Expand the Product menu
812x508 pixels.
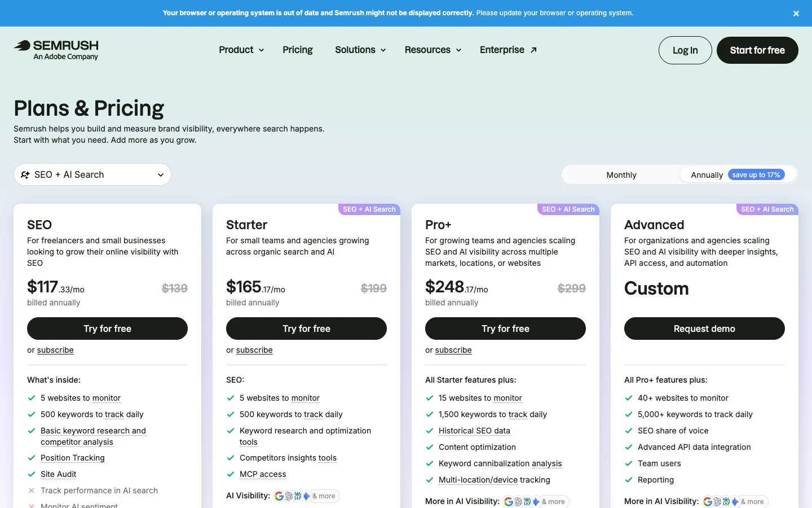241,50
